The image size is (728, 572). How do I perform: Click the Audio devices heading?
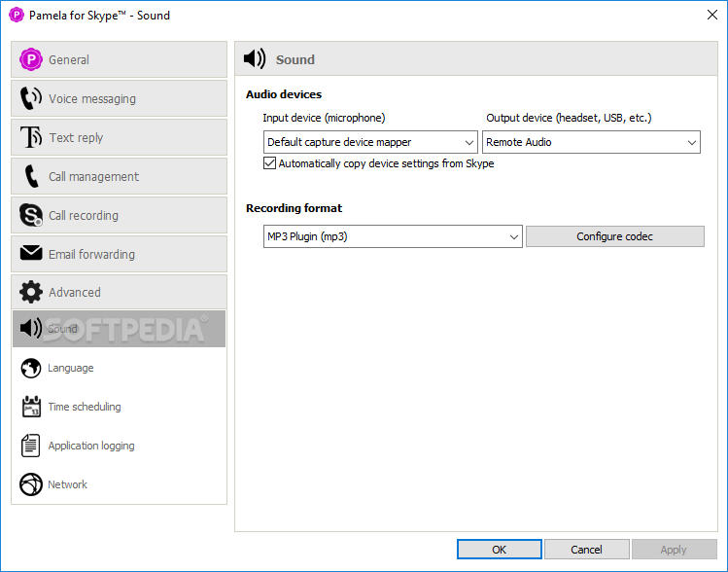pos(284,94)
